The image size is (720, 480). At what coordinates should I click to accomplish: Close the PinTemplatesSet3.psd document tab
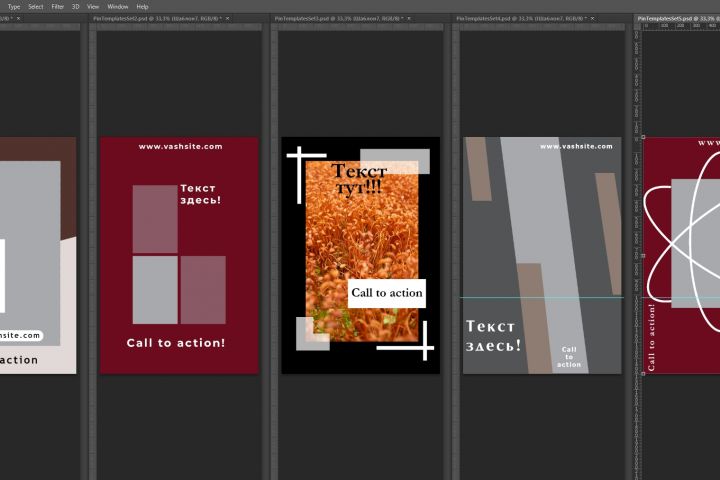pos(409,18)
